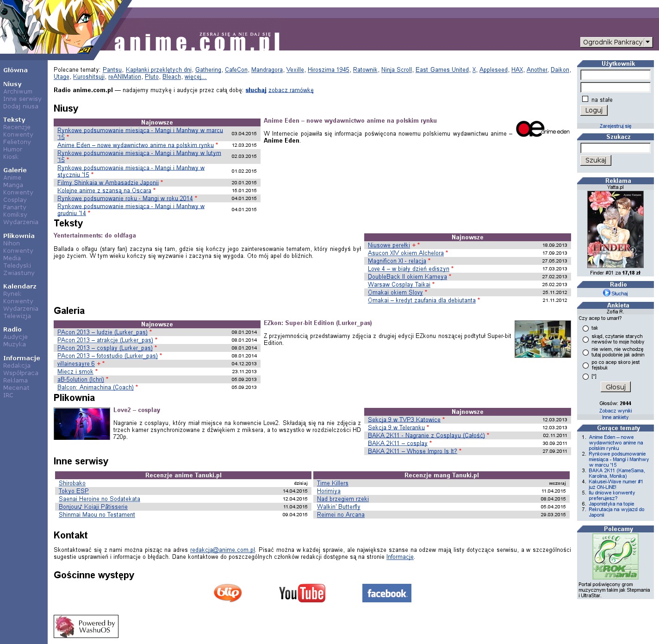659x644 pixels.
Task: Open the YouTube logo link
Action: tap(302, 593)
